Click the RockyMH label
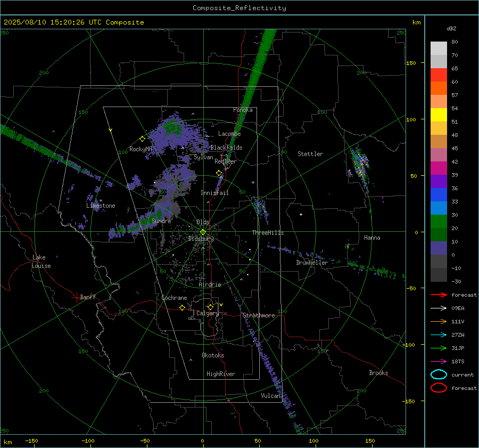This screenshot has width=479, height=448. 141,149
